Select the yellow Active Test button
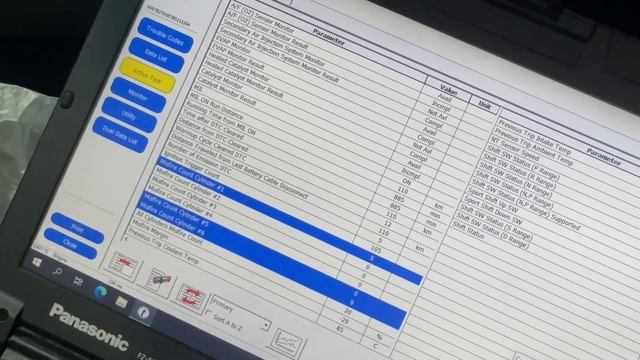 (x=147, y=76)
